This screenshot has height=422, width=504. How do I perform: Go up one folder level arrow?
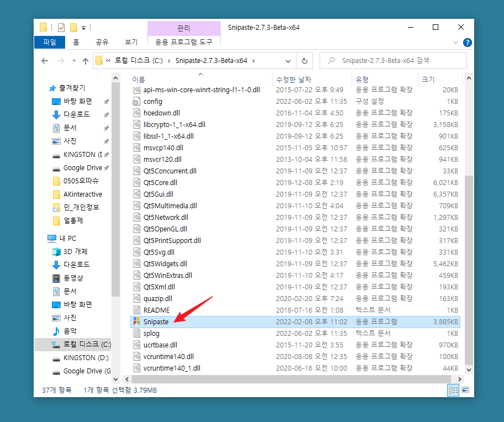(85, 61)
